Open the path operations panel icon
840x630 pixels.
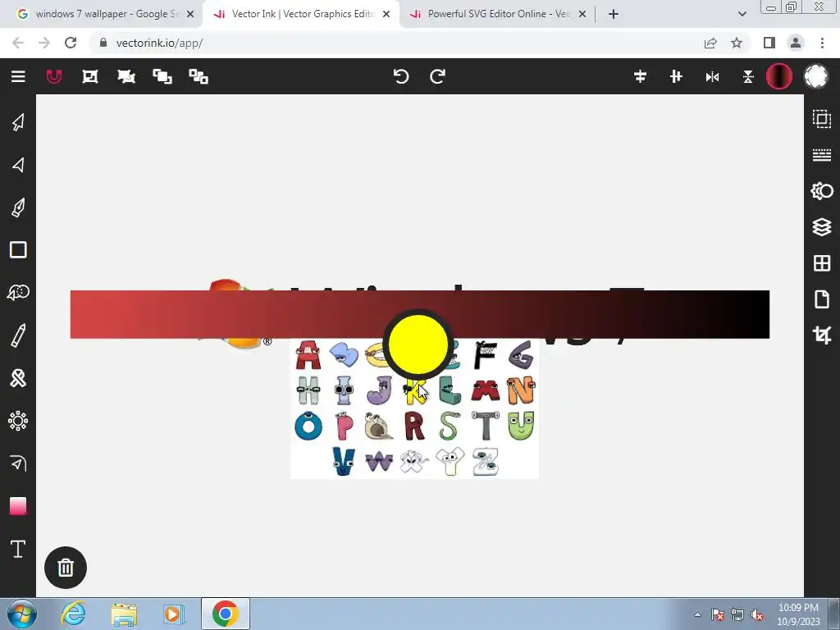point(822,190)
